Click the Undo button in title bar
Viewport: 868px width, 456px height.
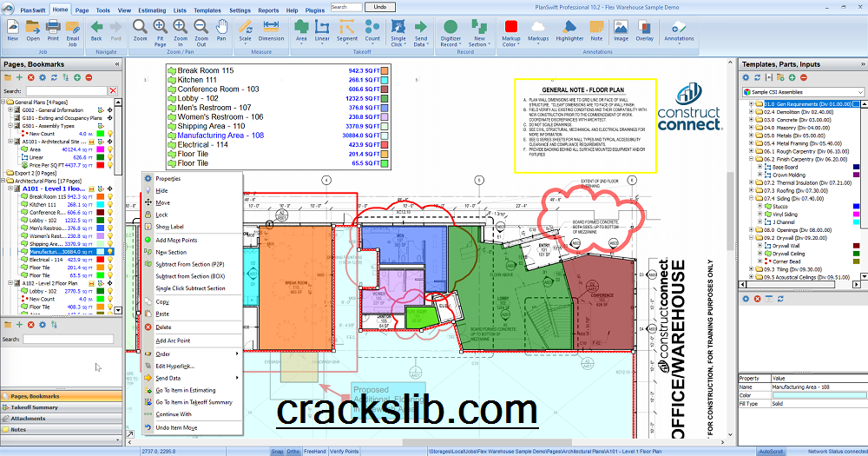point(380,7)
